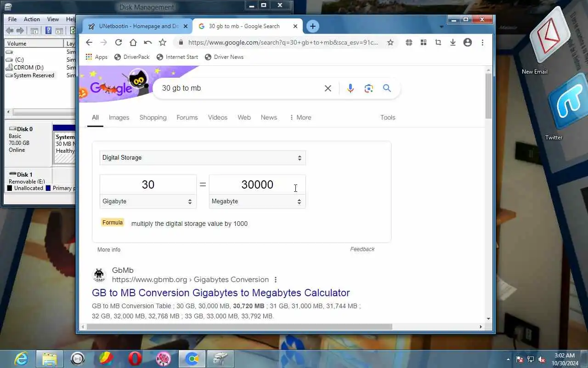The width and height of the screenshot is (588, 368).
Task: Click the browser vertical scrollbar thumb
Action: point(488,96)
